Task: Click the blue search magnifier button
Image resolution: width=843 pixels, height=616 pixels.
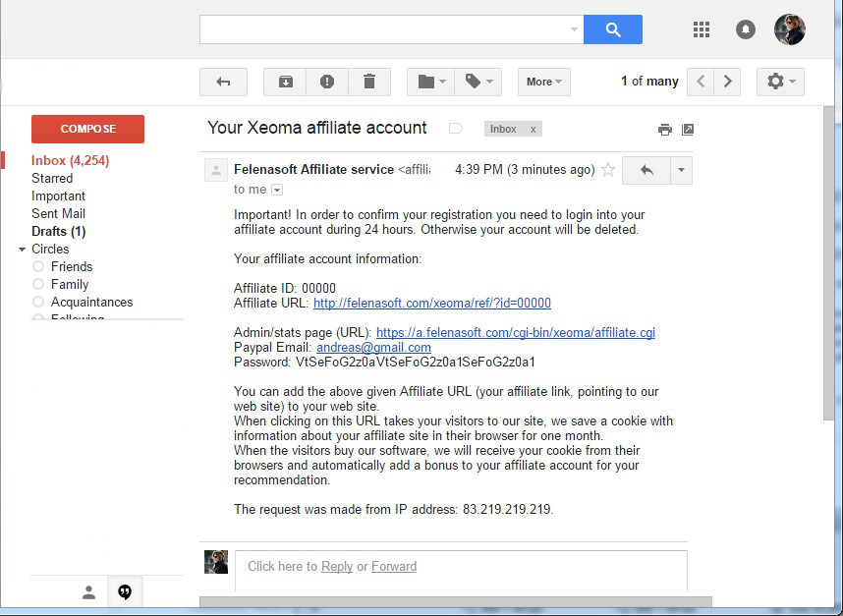Action: [x=612, y=29]
